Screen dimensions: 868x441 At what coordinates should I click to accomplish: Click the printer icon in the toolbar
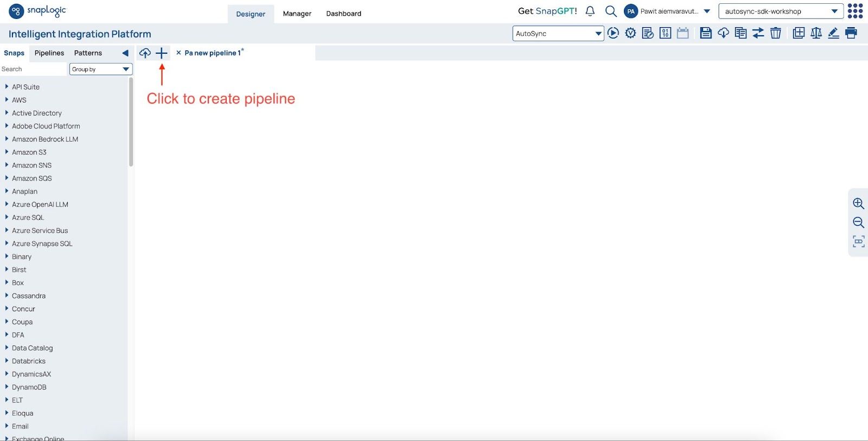click(x=851, y=33)
